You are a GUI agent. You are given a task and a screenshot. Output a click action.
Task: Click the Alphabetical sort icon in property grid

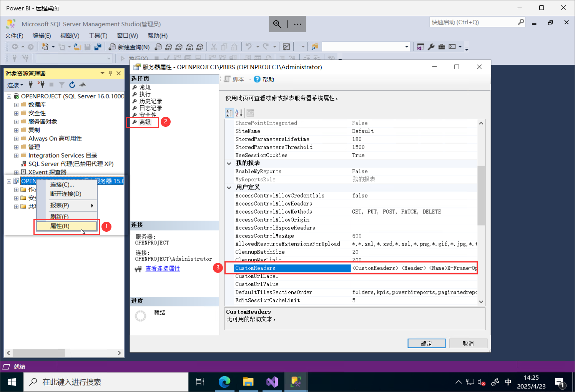coord(239,113)
